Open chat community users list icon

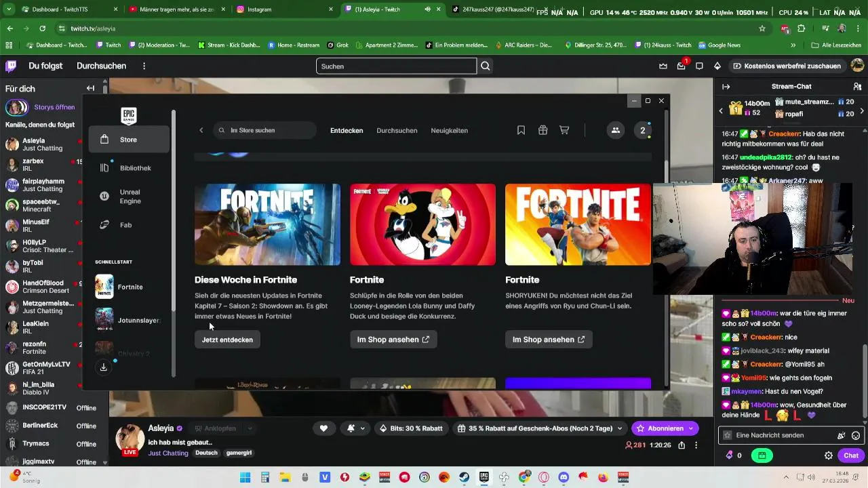coord(857,87)
